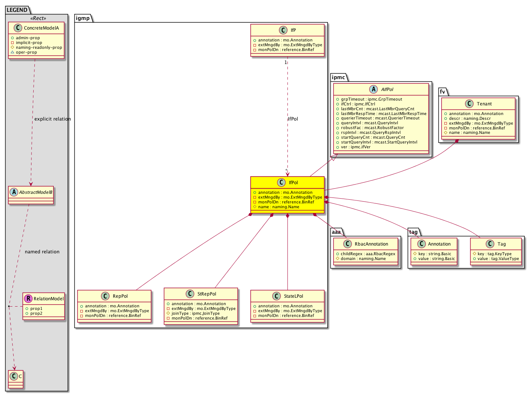This screenshot has height=395, width=532.
Task: Click the fv package tab label
Action: (x=442, y=92)
